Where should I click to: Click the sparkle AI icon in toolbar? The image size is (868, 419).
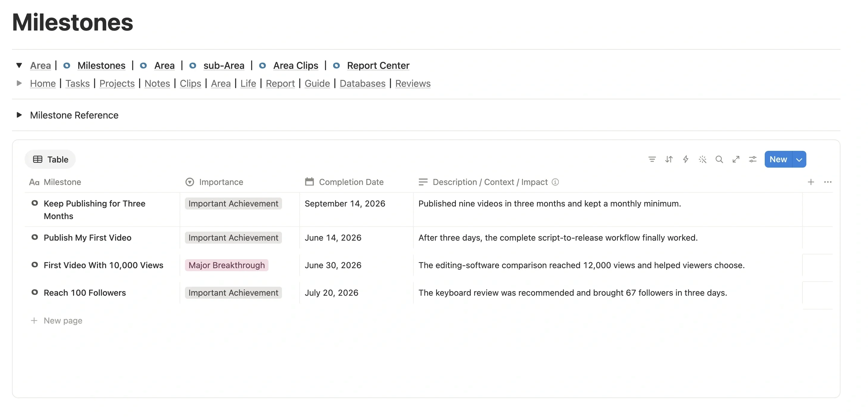point(702,159)
